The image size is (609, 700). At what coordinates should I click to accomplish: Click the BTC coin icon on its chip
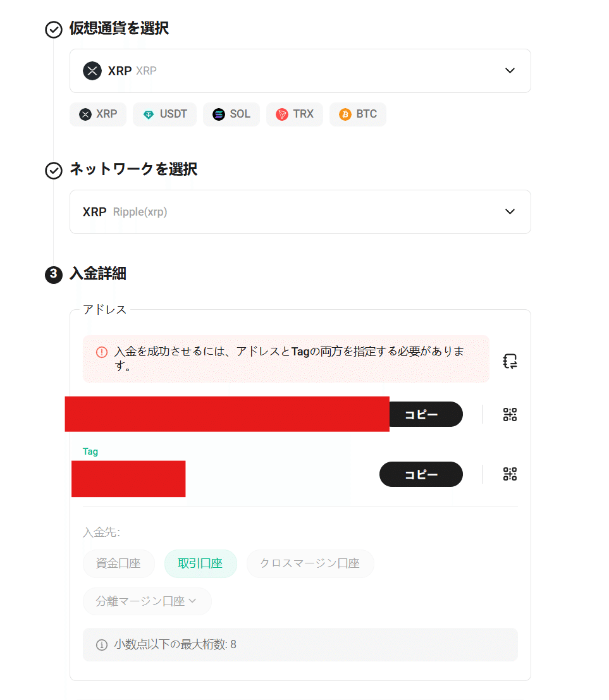(345, 114)
